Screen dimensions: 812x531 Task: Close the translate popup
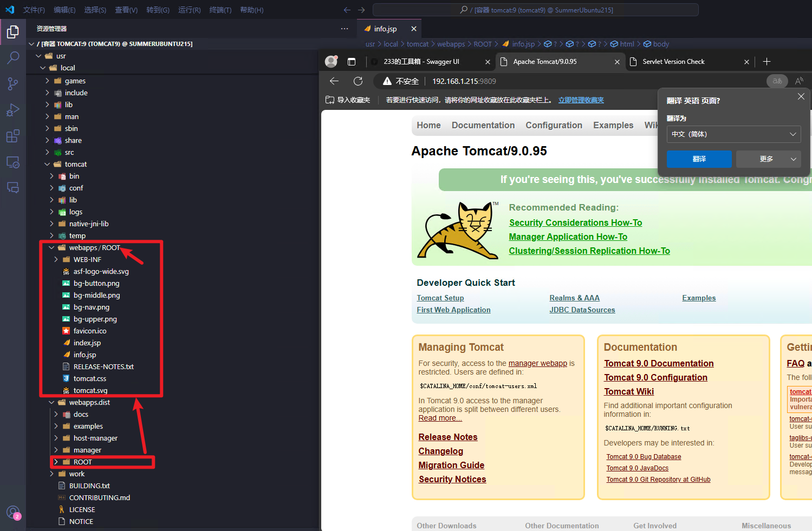(801, 96)
